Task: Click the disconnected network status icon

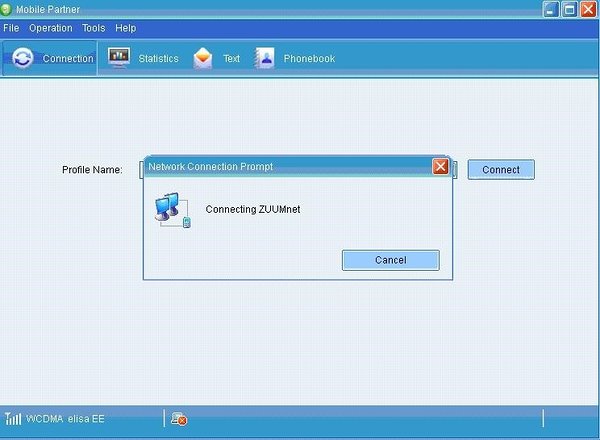Action: pos(179,418)
